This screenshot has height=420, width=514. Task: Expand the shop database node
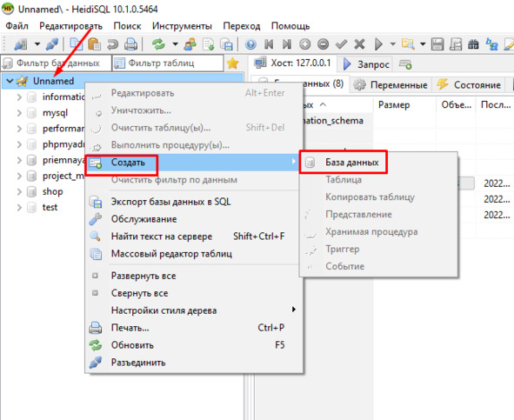click(x=19, y=191)
